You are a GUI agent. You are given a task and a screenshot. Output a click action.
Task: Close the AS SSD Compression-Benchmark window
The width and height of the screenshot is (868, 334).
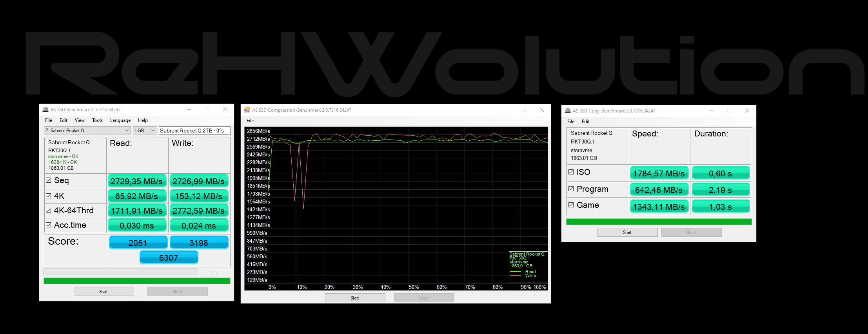tap(541, 110)
